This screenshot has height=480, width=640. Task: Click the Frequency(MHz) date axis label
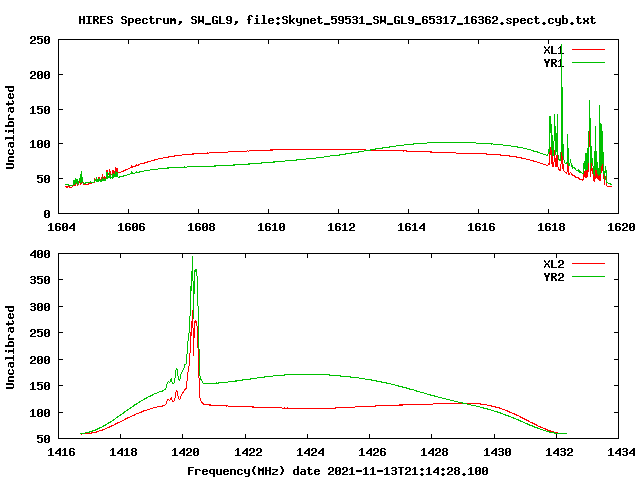[x=338, y=471]
